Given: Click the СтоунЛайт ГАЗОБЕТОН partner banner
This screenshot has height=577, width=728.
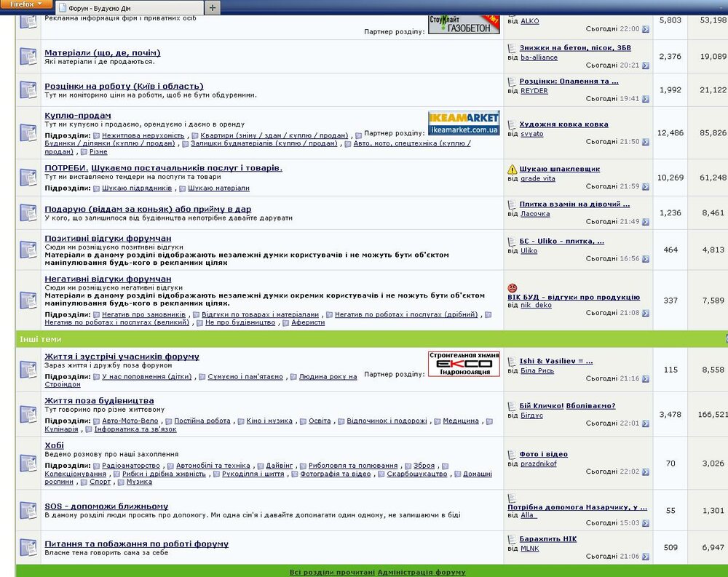Looking at the screenshot, I should (464, 25).
